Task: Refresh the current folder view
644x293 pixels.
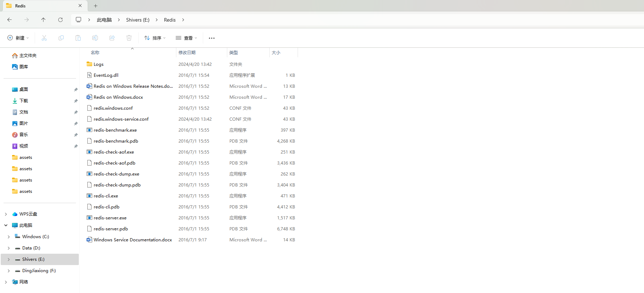Action: 60,20
